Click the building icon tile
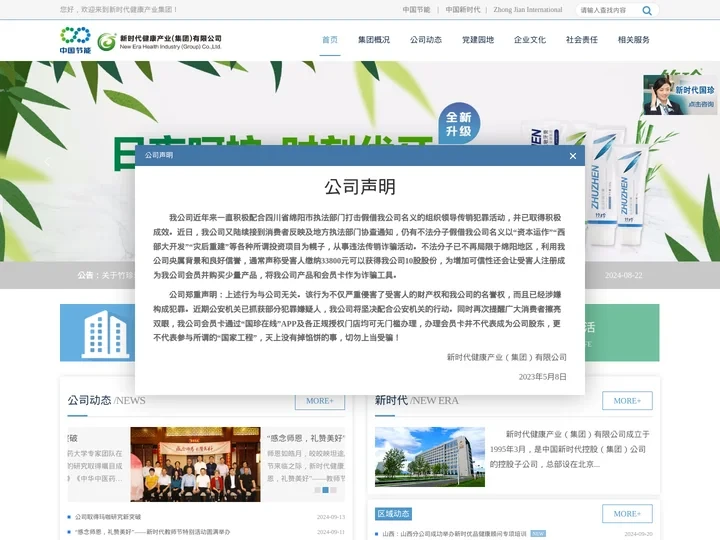Screen dimensions: 720x540 point(105,334)
